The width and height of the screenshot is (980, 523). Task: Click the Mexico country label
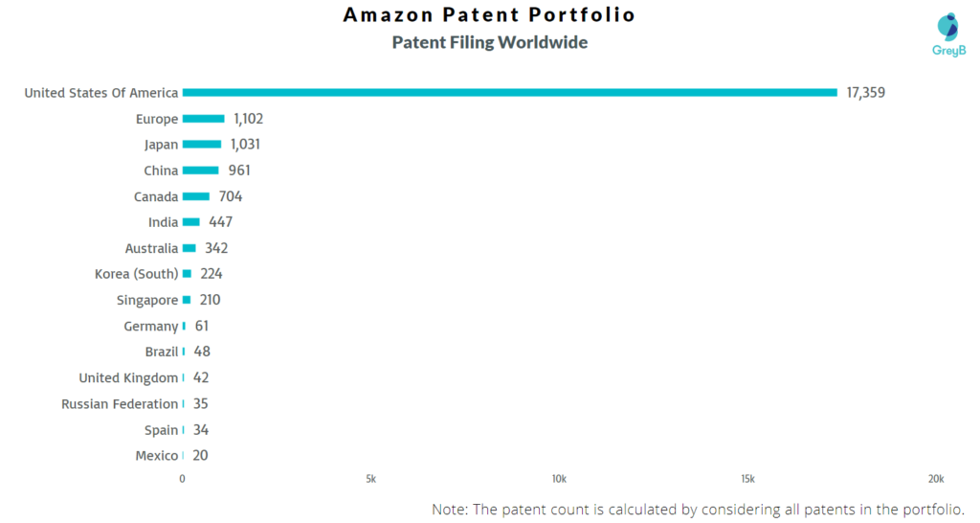[x=157, y=456]
